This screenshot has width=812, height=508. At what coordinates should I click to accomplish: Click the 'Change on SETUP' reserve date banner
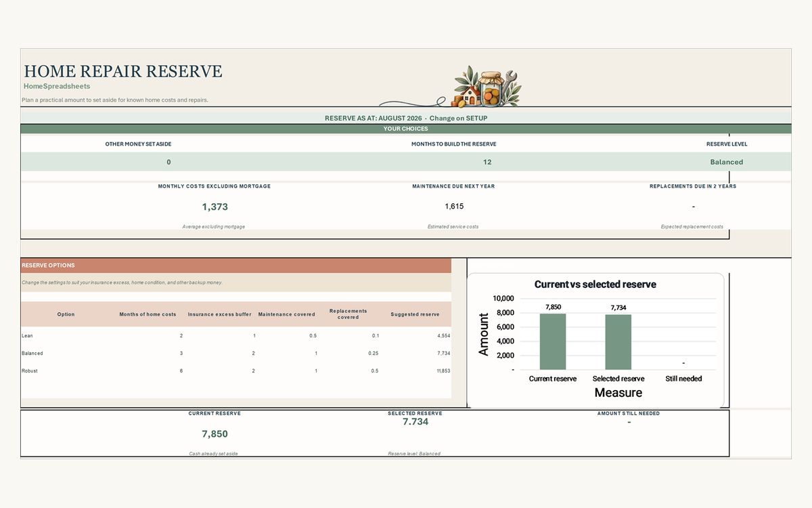click(406, 118)
